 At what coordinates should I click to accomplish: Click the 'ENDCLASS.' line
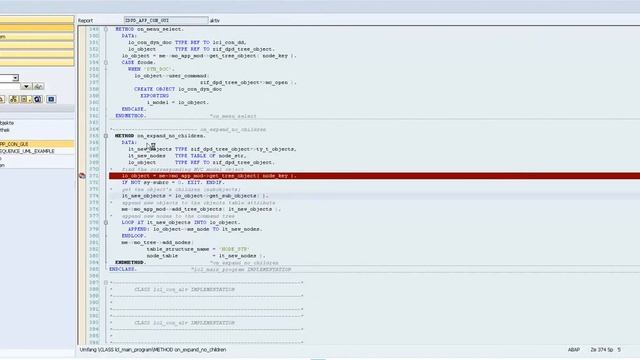[123, 269]
